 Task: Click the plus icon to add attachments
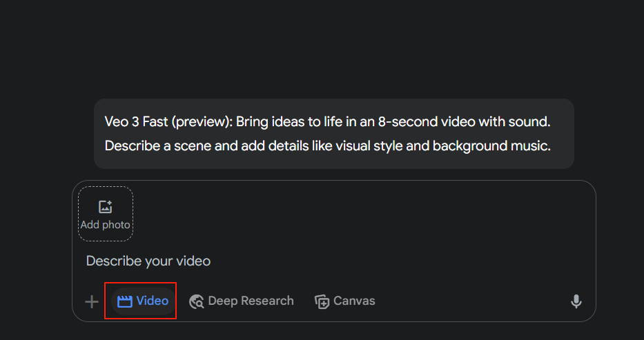[92, 302]
